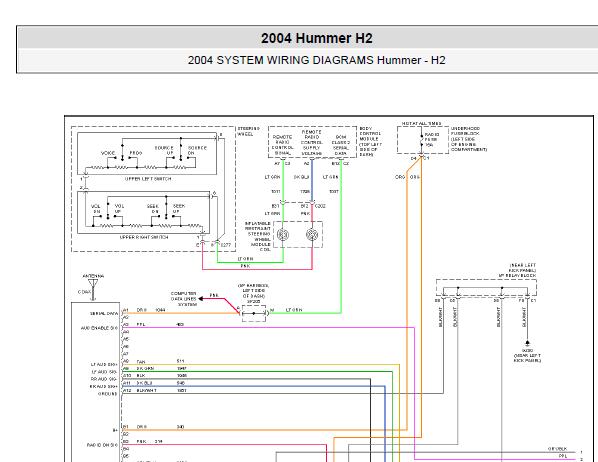Click the 2004 System Wiring Diagrams subtitle

(x=317, y=60)
